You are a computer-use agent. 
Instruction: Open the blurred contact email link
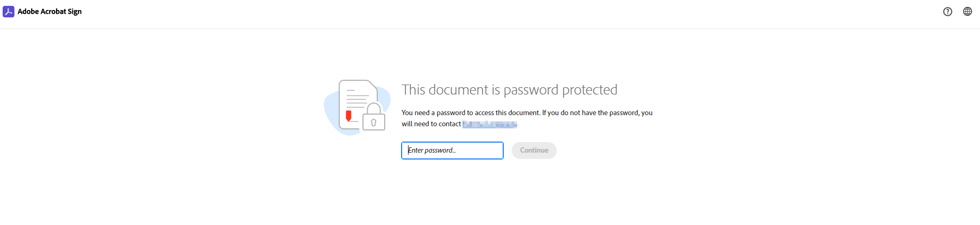tap(489, 124)
